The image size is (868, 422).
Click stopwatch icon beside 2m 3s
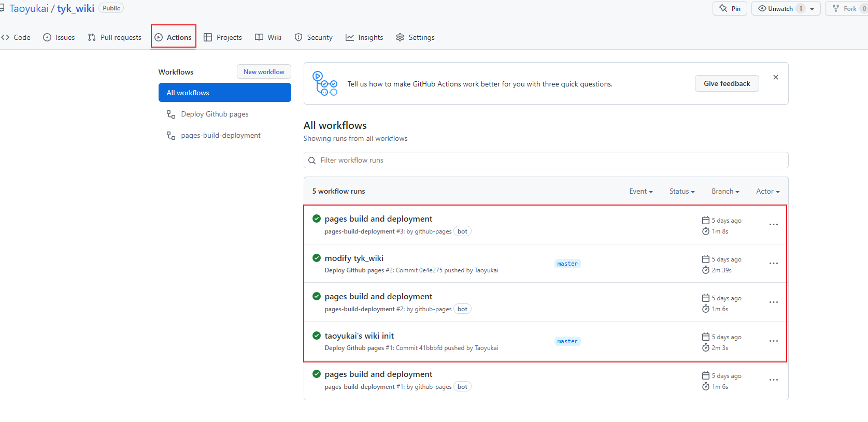pyautogui.click(x=706, y=347)
